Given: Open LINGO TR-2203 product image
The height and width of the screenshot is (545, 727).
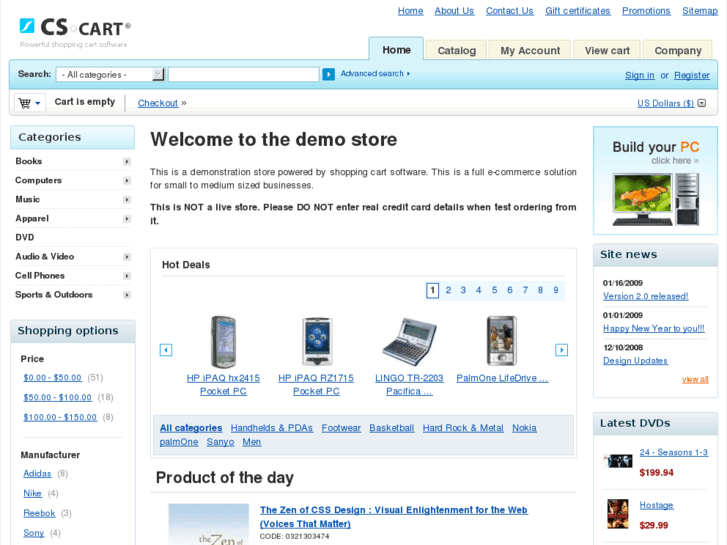Looking at the screenshot, I should point(410,342).
